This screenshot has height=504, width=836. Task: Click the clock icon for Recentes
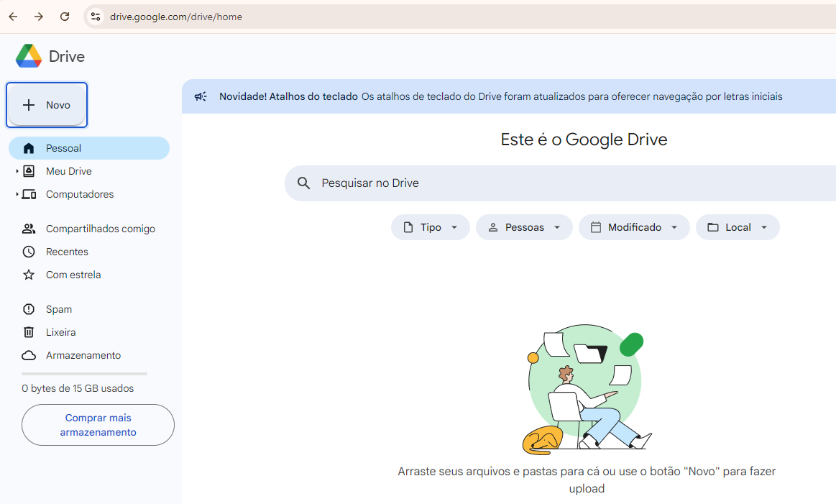(29, 252)
